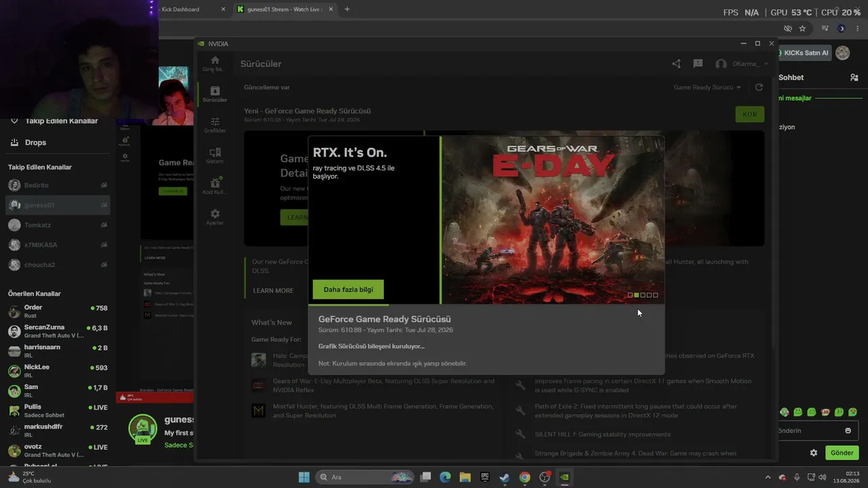
Task: Open the Kod Kullan redeem section
Action: point(214,186)
